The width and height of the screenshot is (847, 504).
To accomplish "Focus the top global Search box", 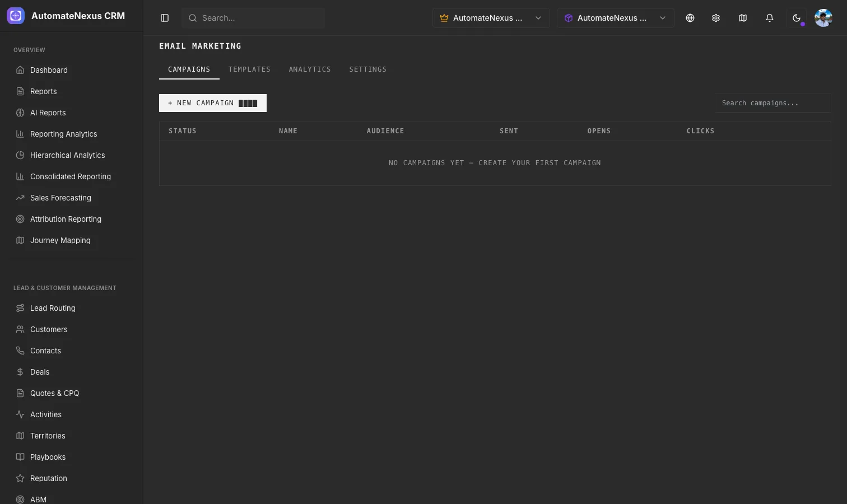I will click(253, 18).
